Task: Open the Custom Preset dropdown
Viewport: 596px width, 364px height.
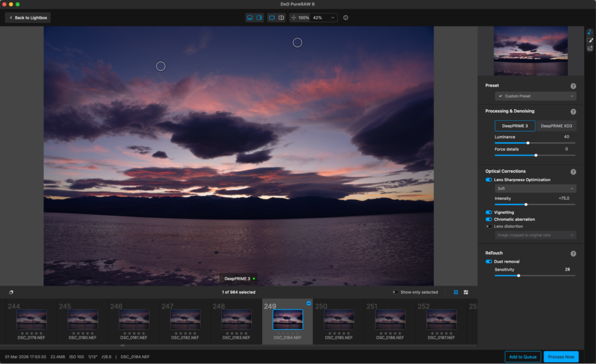Action: click(x=535, y=96)
